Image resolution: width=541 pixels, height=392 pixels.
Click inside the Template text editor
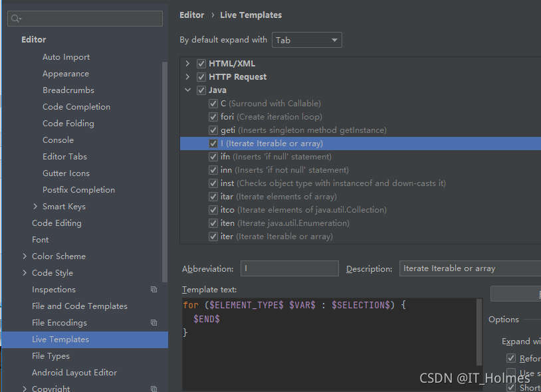point(329,345)
